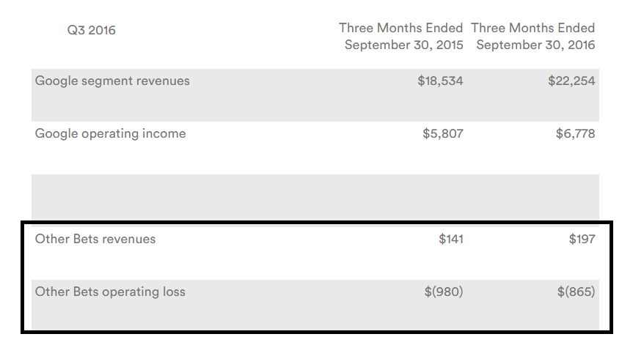
Task: Select the Other Bets operating loss label
Action: pos(110,292)
